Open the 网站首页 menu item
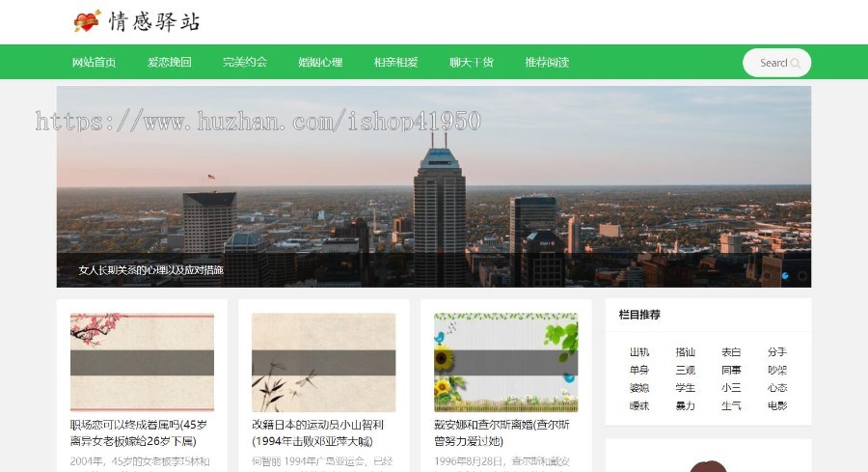868x472 pixels. [94, 62]
